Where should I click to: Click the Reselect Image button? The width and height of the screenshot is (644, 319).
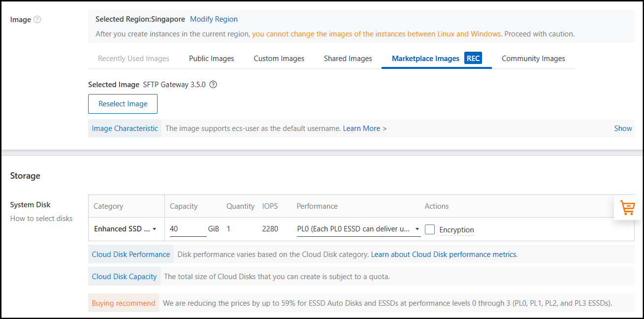point(123,104)
